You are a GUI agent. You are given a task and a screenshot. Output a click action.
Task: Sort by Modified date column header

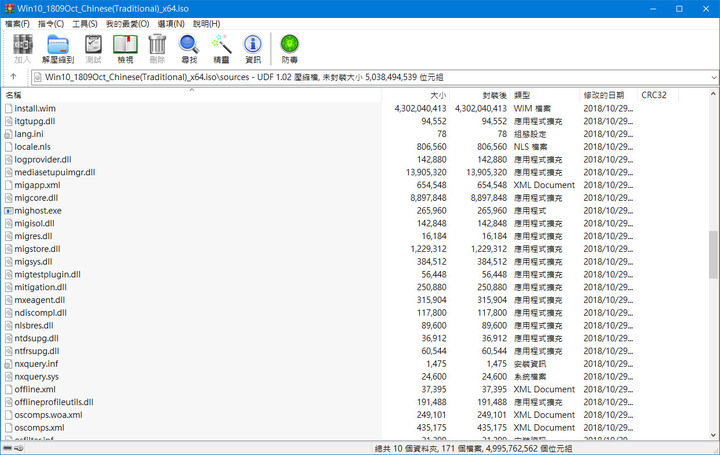608,95
